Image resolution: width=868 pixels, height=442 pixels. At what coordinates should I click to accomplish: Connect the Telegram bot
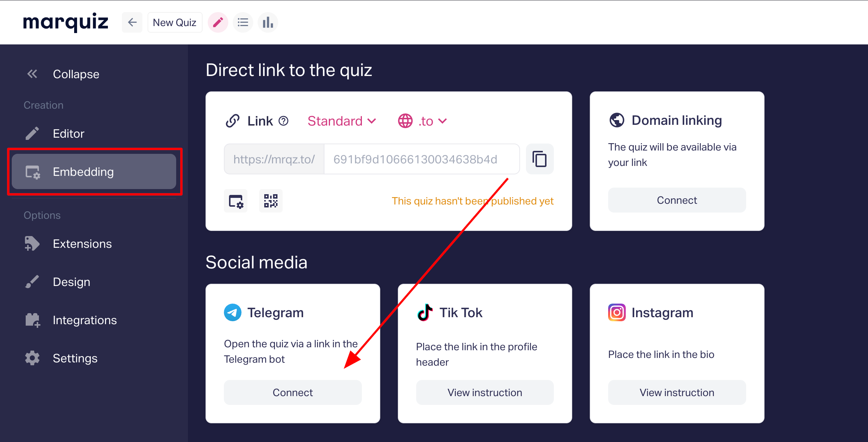coord(293,392)
